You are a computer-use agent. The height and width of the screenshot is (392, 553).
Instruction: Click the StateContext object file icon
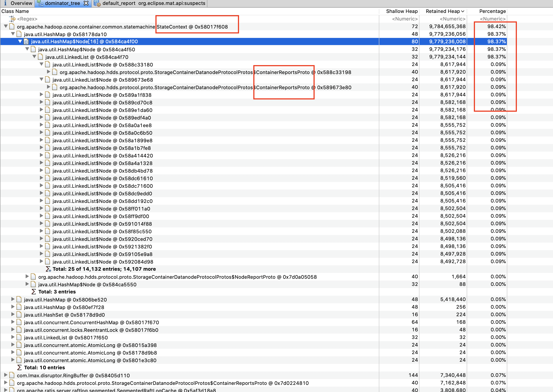(x=12, y=27)
